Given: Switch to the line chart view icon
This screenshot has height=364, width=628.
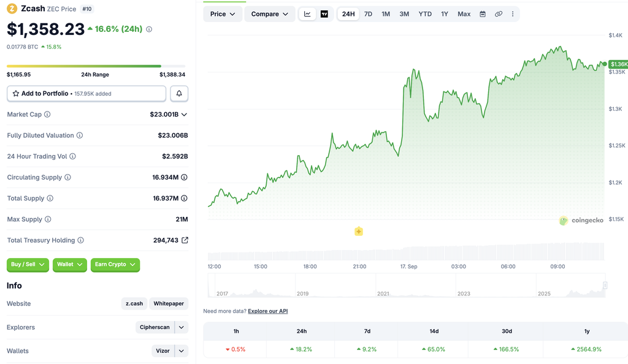Looking at the screenshot, I should pyautogui.click(x=307, y=14).
